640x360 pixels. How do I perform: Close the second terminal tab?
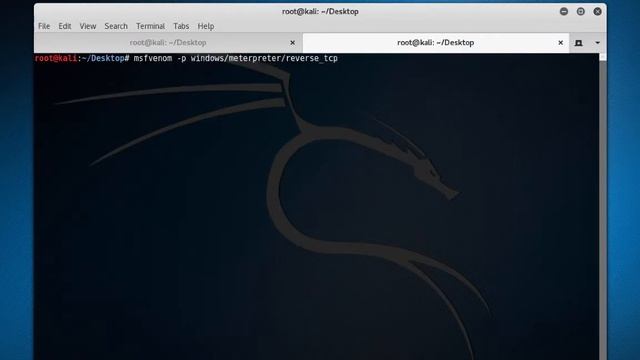coord(560,42)
